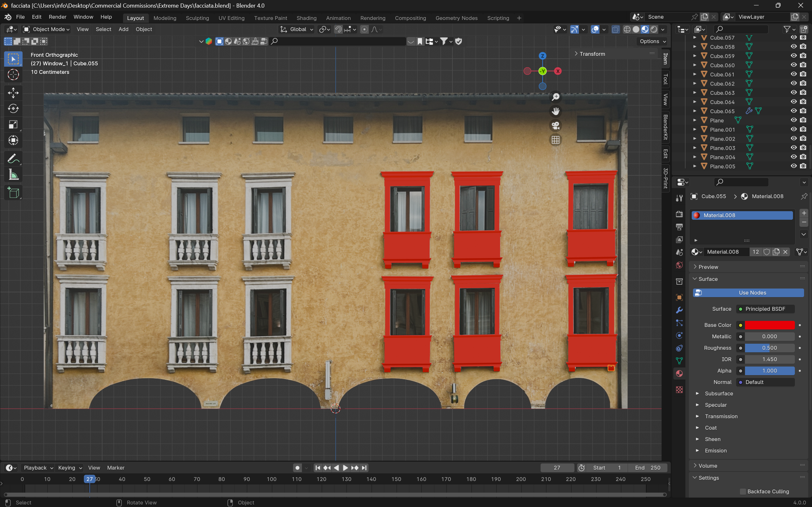The width and height of the screenshot is (812, 507).
Task: Hide Cube.060 in the outliner
Action: tap(793, 65)
